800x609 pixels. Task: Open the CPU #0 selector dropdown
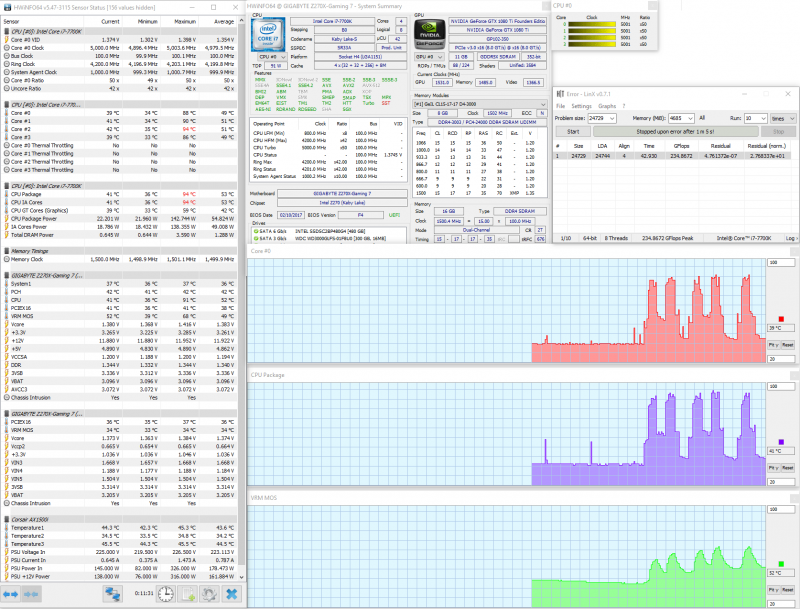(x=272, y=57)
